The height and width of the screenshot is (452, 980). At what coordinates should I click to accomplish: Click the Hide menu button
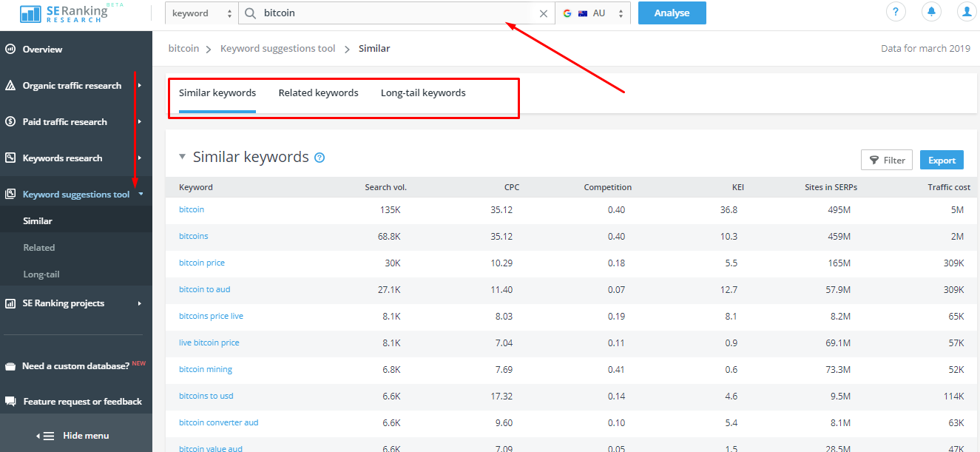(76, 436)
